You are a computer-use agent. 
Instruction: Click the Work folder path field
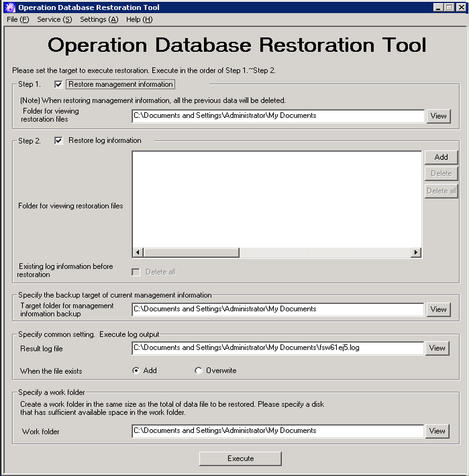pyautogui.click(x=278, y=431)
